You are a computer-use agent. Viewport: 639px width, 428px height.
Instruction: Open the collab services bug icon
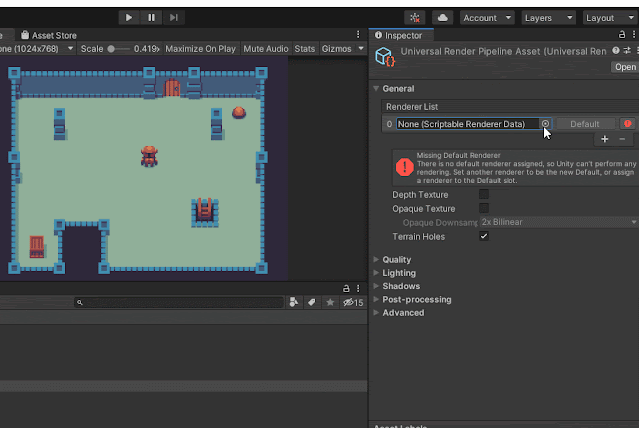415,18
